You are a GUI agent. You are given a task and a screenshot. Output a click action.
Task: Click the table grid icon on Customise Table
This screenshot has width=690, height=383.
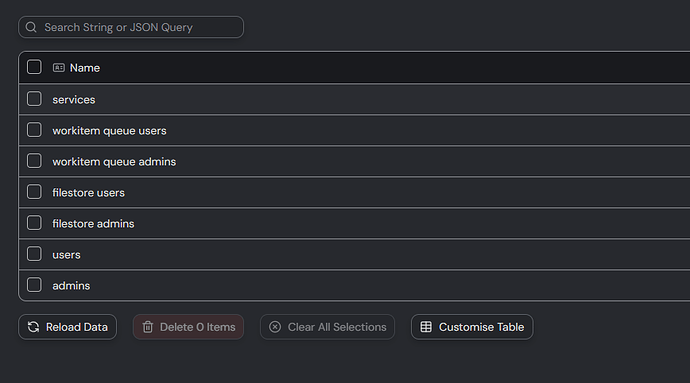tap(426, 327)
